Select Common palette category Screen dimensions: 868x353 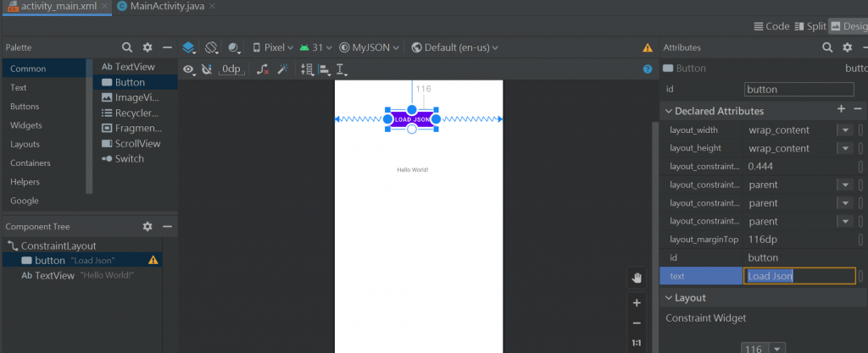pos(44,69)
